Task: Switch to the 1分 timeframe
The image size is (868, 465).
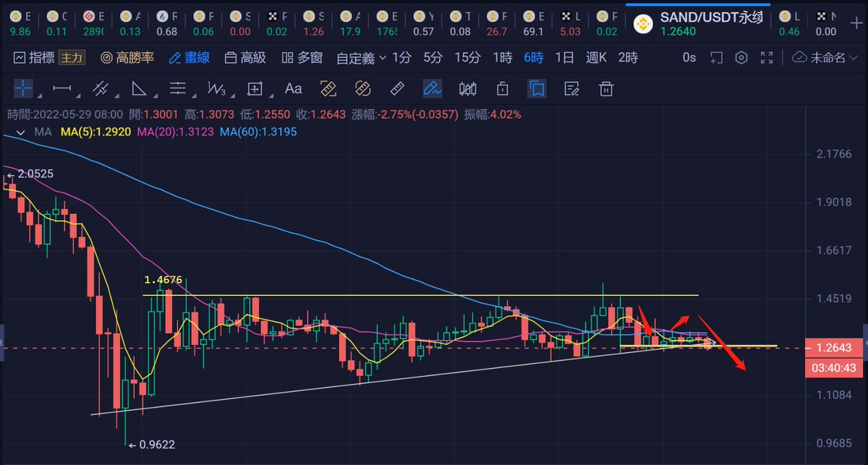Action: tap(401, 57)
